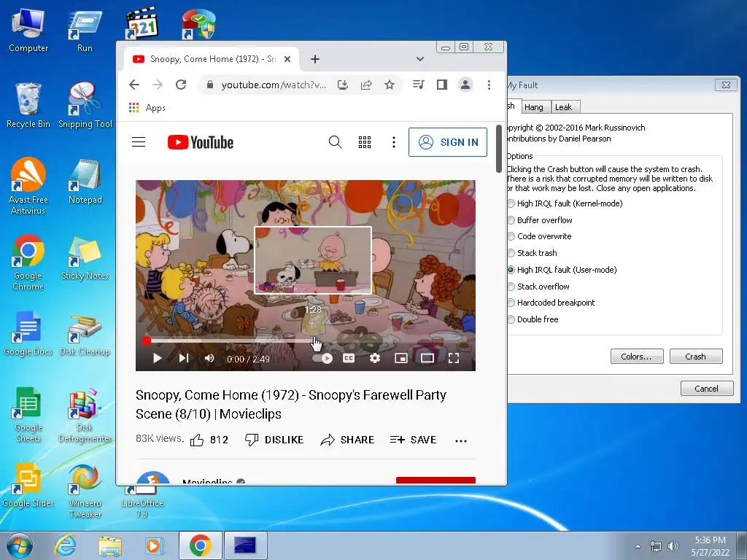The image size is (747, 560).
Task: Open YouTube player settings gear
Action: point(375,358)
